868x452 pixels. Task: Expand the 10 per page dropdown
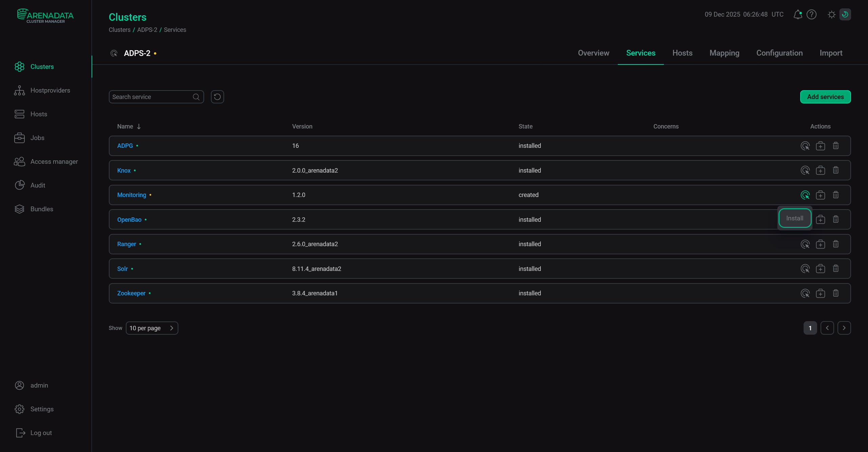(152, 328)
